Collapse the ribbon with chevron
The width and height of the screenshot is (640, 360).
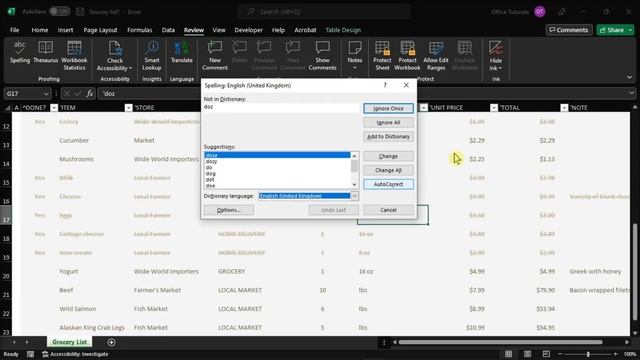coord(629,77)
